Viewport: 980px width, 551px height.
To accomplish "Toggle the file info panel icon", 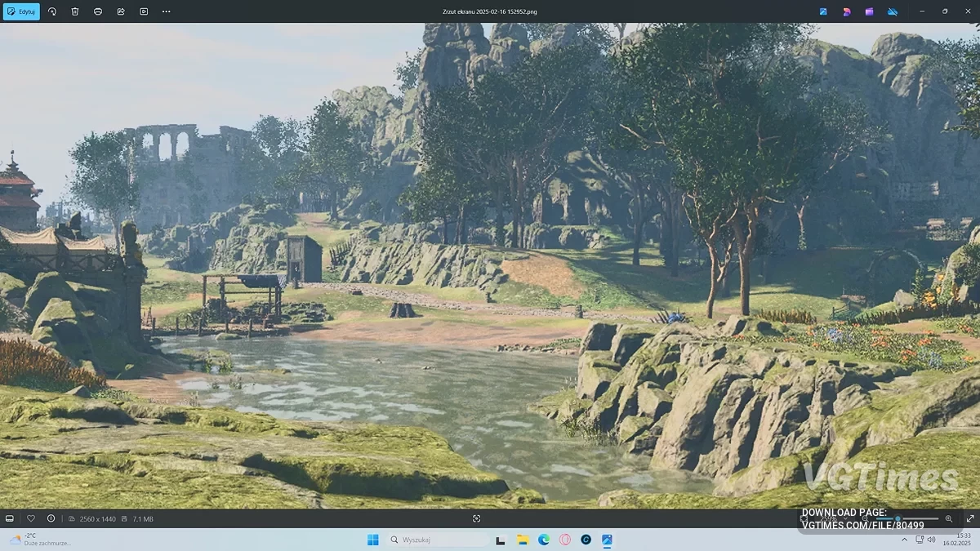I will tap(51, 518).
